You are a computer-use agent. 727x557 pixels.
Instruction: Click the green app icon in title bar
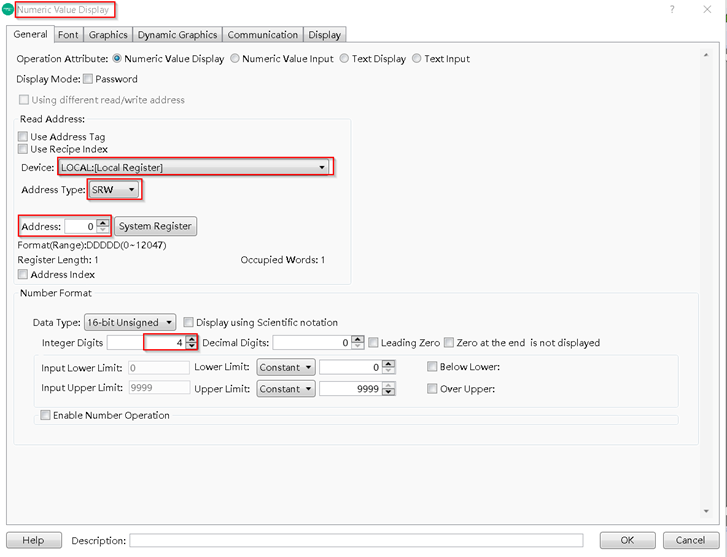tap(8, 9)
